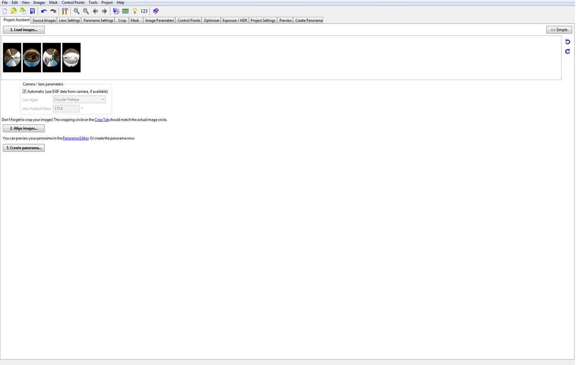588x365 pixels.
Task: Open the Lens type dropdown
Action: [x=79, y=100]
